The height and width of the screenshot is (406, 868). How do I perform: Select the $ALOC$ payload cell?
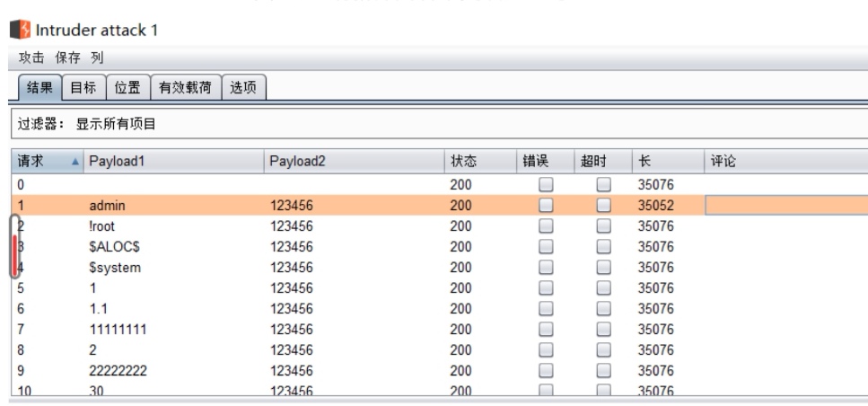(114, 246)
